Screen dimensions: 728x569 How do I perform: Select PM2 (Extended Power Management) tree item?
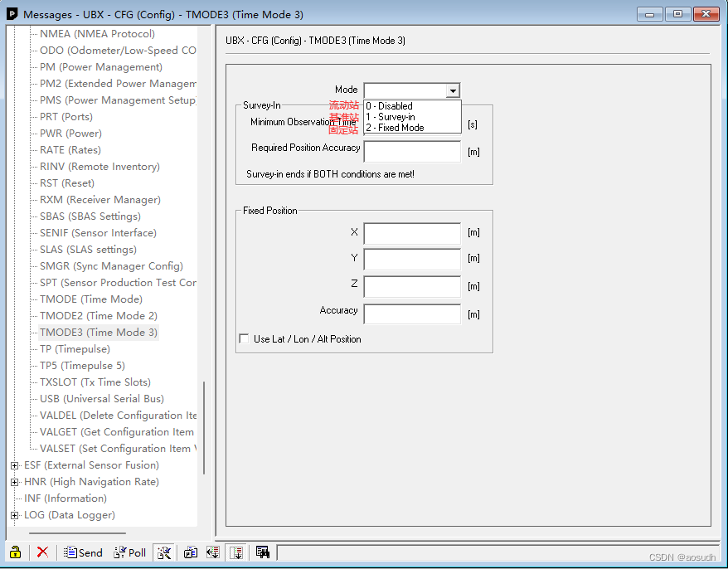118,84
